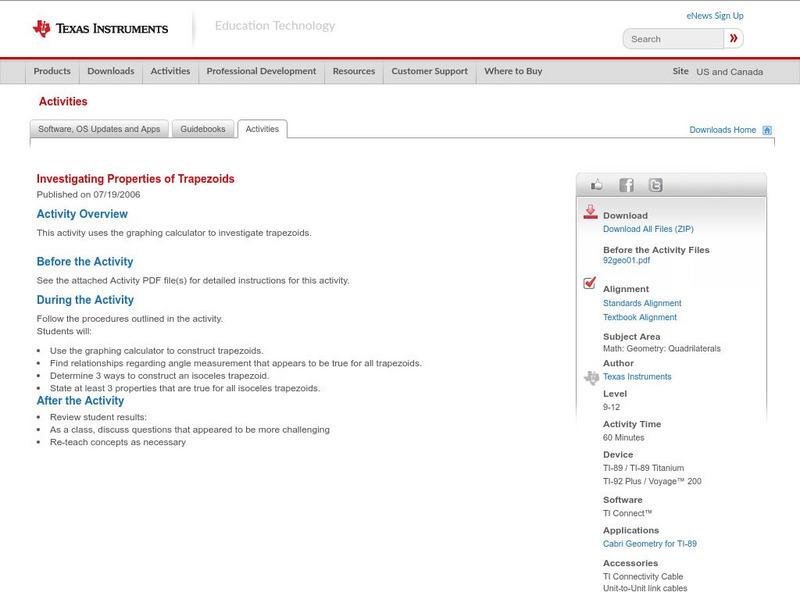The height and width of the screenshot is (592, 800).
Task: Open the 92geo01.pdf file link
Action: click(x=627, y=260)
